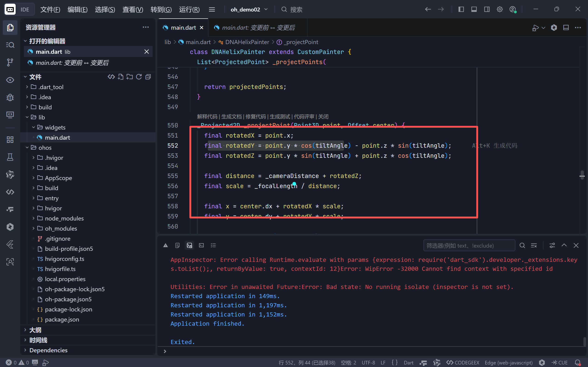Toggle the primary sidebar layout icon
The height and width of the screenshot is (367, 588).
coord(461,9)
